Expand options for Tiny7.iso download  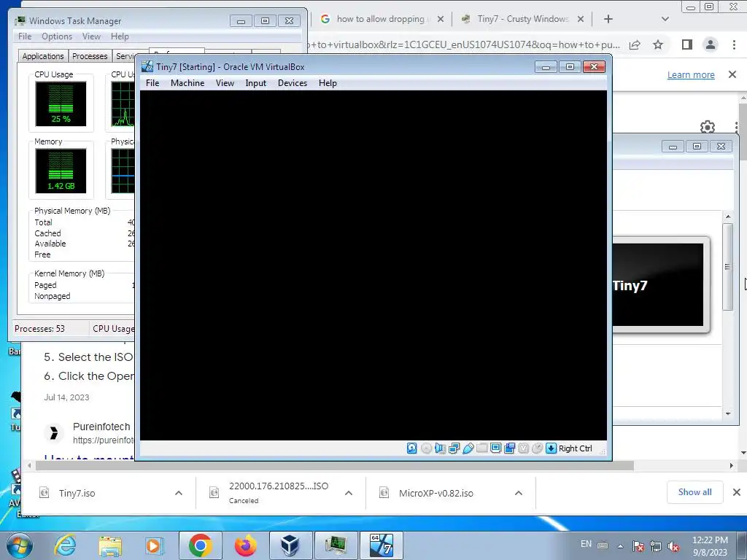(x=179, y=493)
